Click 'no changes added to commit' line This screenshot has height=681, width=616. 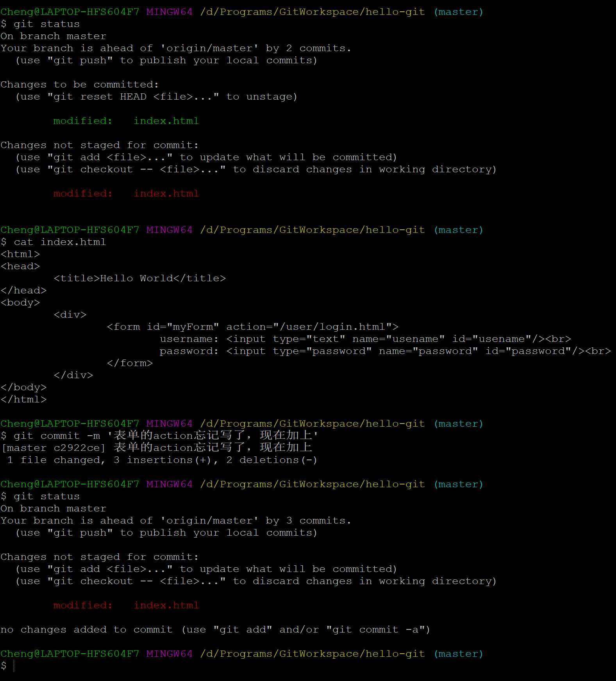pyautogui.click(x=215, y=630)
